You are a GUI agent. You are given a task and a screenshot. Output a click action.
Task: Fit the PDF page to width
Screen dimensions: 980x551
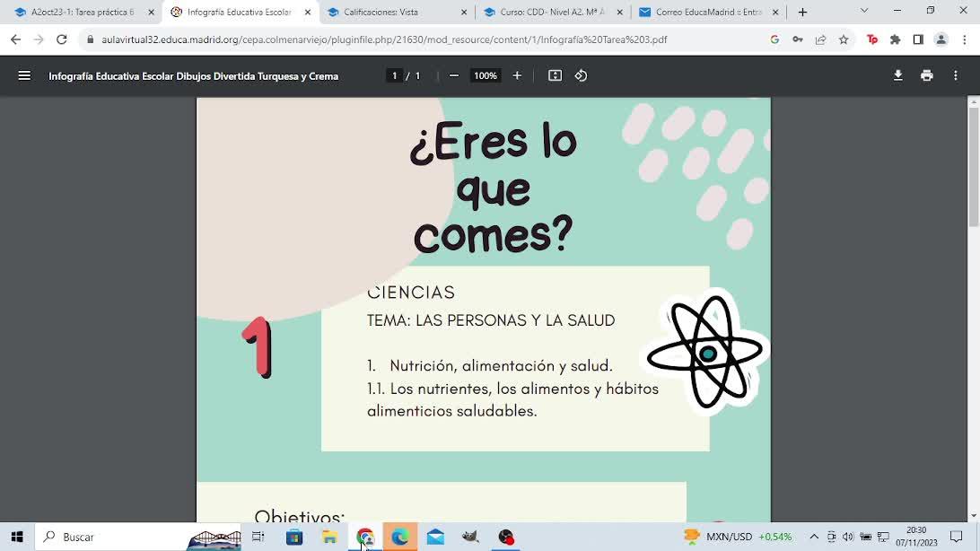[555, 75]
